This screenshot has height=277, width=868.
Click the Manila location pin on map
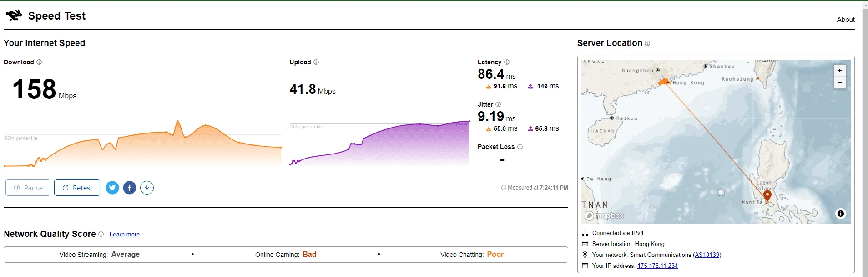[767, 196]
